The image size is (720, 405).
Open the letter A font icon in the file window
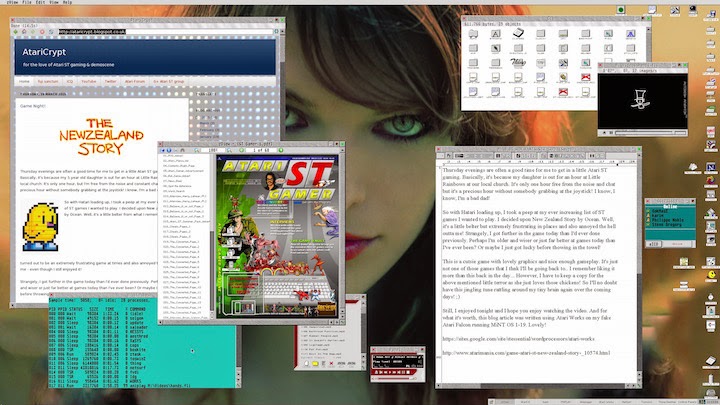pyautogui.click(x=495, y=34)
